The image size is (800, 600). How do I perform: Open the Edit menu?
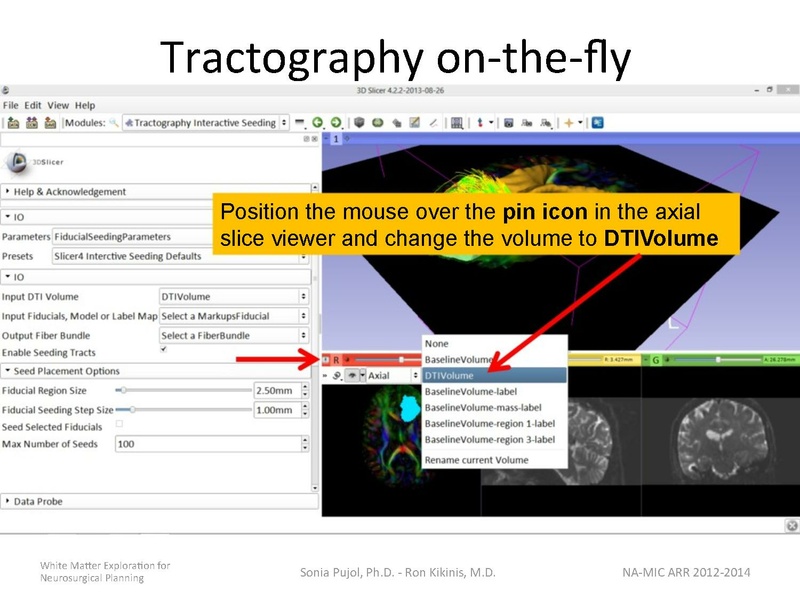coord(33,105)
